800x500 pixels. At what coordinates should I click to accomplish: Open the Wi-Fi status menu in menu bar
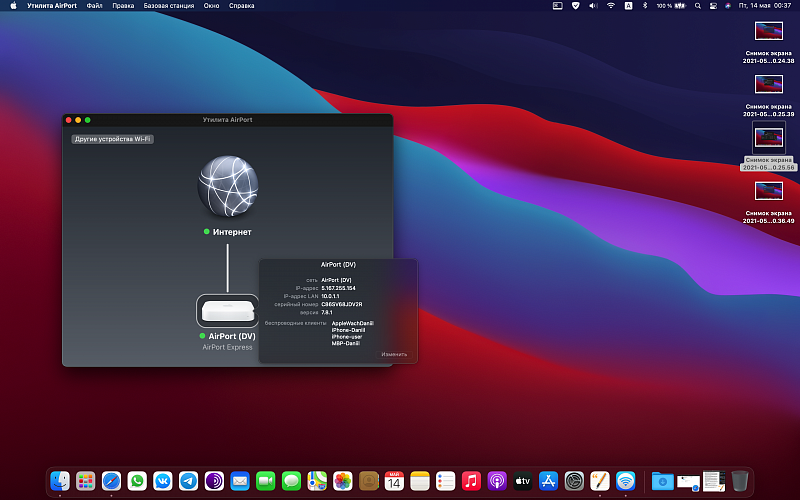point(610,6)
